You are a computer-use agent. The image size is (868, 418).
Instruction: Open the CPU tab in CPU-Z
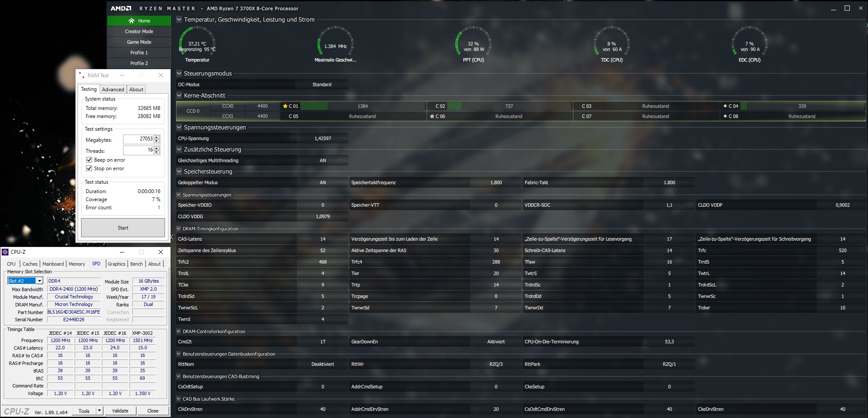tap(11, 264)
